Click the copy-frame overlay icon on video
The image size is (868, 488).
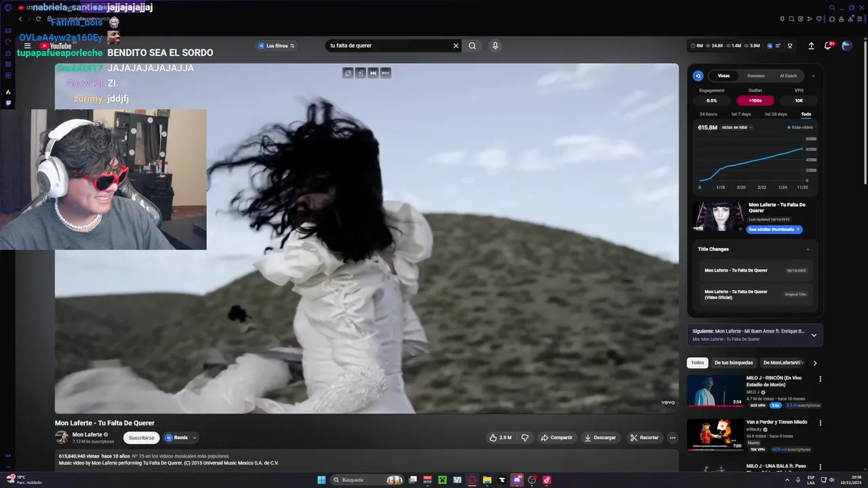pos(348,73)
